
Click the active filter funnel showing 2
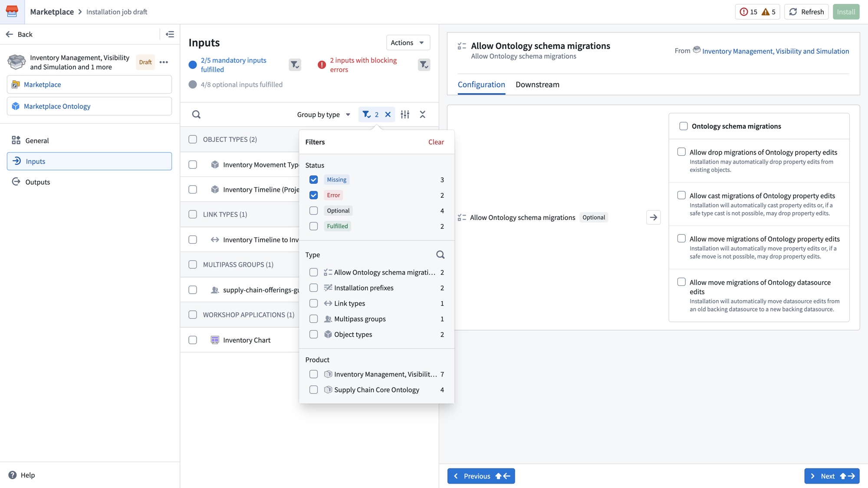tap(370, 115)
